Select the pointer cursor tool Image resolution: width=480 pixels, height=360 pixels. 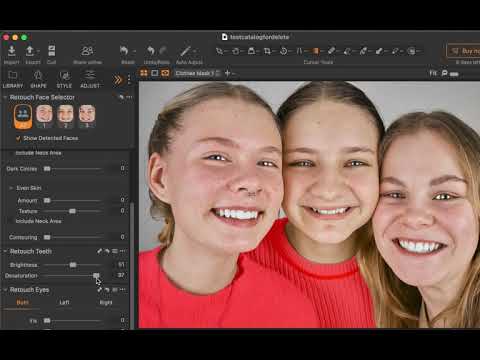pyautogui.click(x=219, y=51)
